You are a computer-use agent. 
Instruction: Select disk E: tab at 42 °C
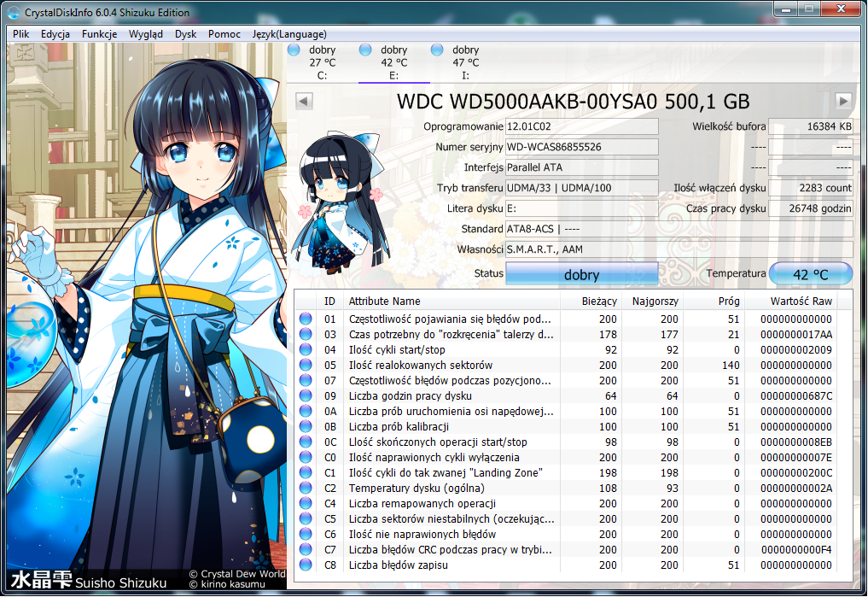pos(393,62)
